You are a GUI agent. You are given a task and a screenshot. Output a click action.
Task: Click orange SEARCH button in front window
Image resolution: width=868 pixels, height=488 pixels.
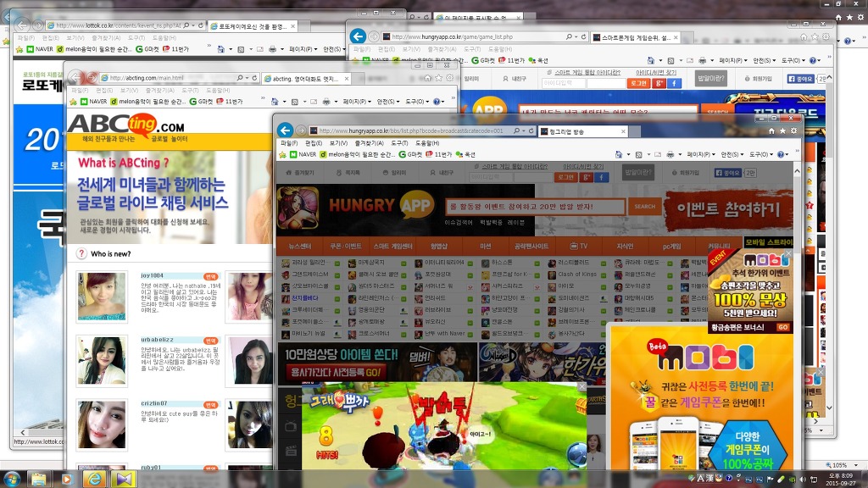[645, 207]
